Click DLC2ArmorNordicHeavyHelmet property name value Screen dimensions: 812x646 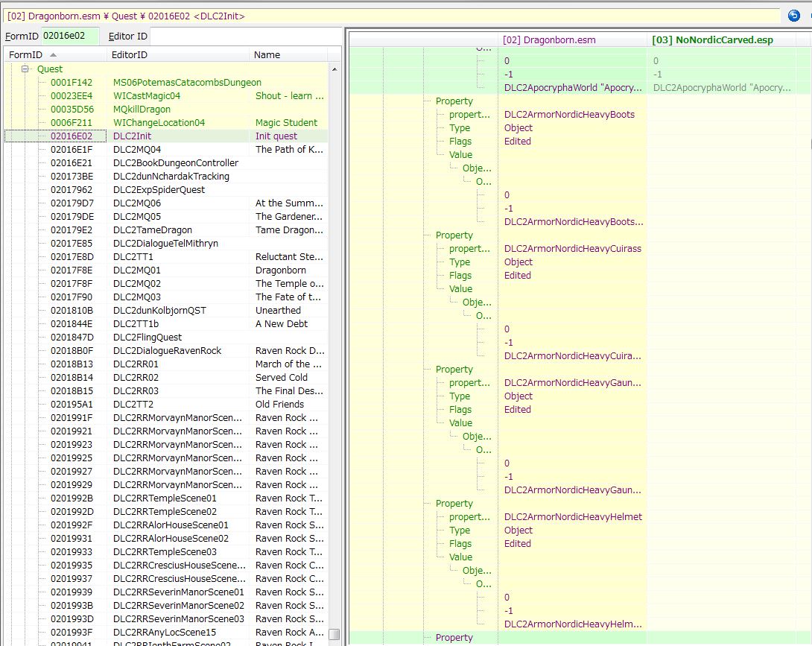pyautogui.click(x=573, y=517)
